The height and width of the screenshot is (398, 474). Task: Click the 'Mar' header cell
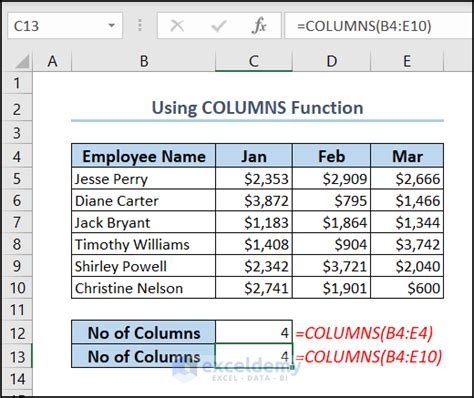(407, 156)
